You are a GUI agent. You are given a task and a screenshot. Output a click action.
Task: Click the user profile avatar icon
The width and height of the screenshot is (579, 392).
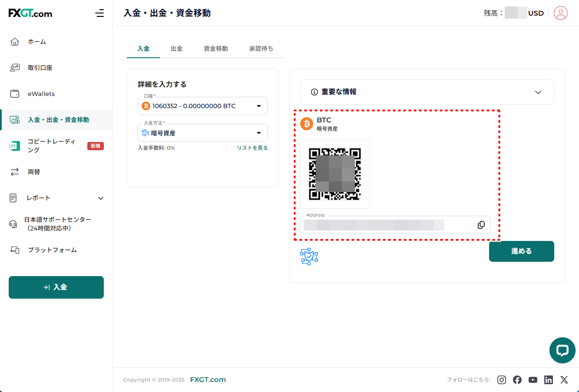pos(561,13)
